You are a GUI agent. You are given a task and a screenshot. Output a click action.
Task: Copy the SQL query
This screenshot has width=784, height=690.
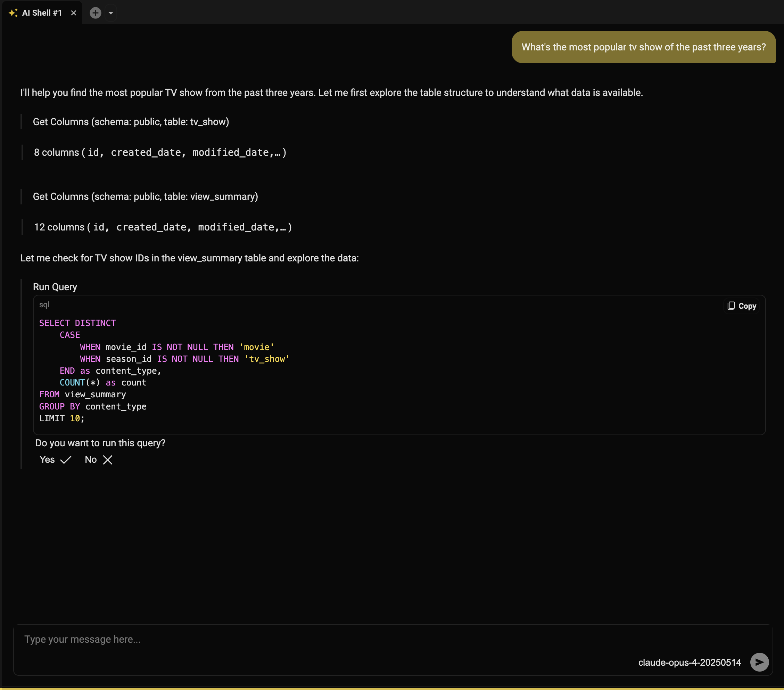pyautogui.click(x=742, y=306)
